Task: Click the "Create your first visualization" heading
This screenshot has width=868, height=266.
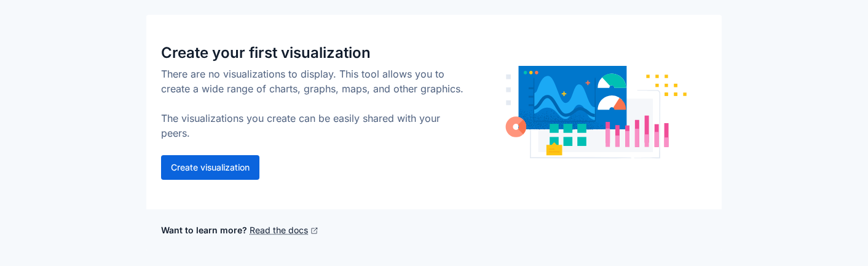Action: click(x=266, y=52)
